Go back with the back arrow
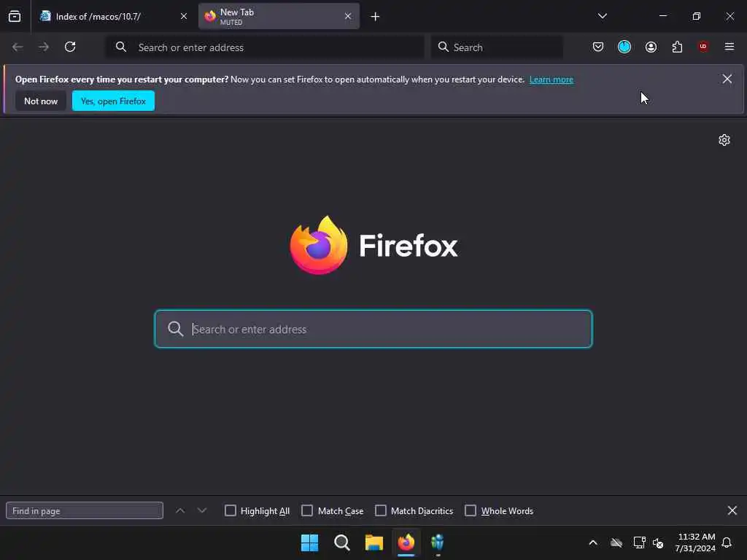 [18, 47]
